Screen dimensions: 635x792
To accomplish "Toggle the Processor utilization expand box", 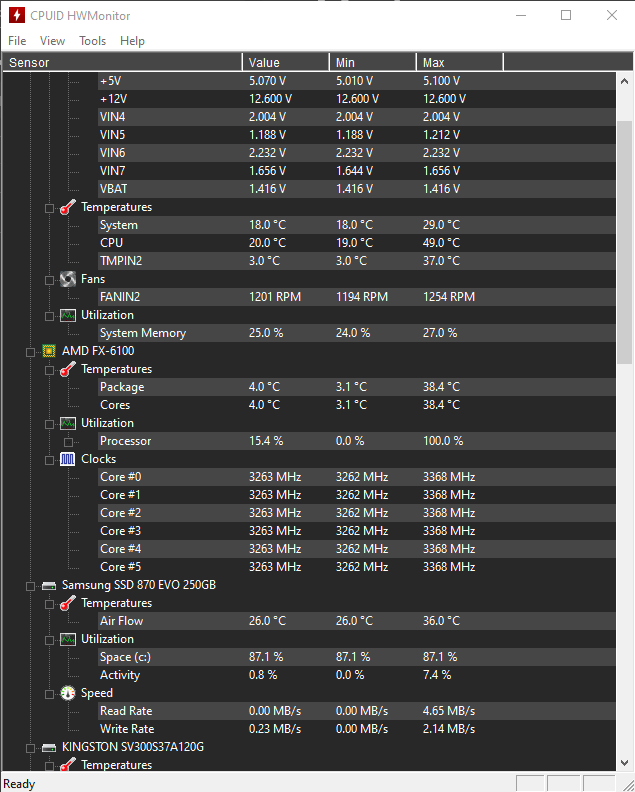I will 68,442.
